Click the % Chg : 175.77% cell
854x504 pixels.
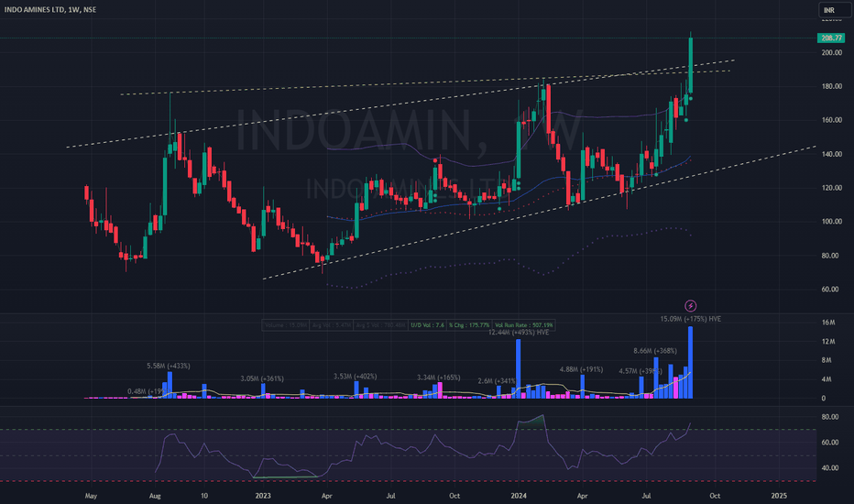[469, 325]
